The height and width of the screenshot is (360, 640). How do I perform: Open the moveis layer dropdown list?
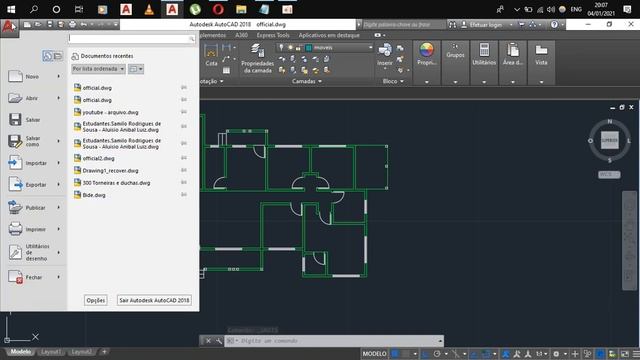[x=370, y=48]
